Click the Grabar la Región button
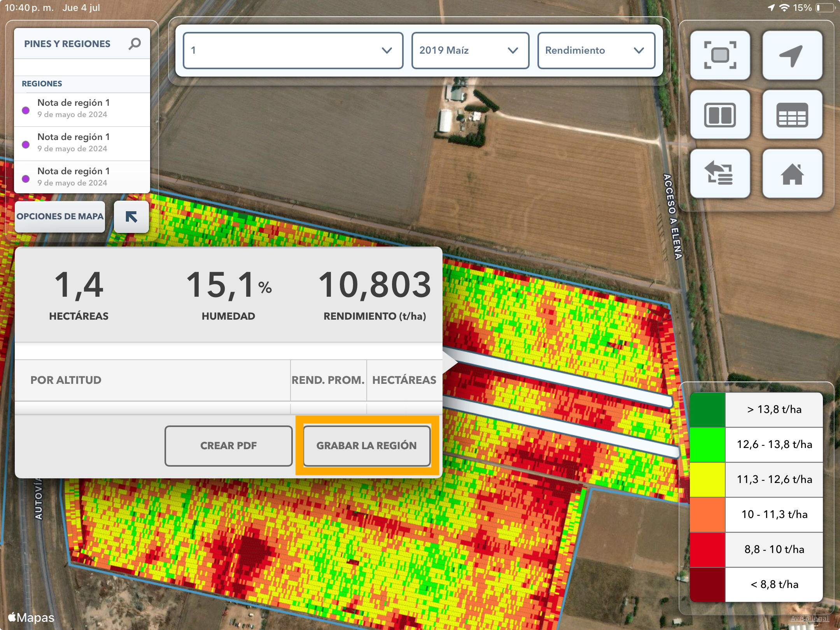The image size is (840, 630). pos(367,446)
